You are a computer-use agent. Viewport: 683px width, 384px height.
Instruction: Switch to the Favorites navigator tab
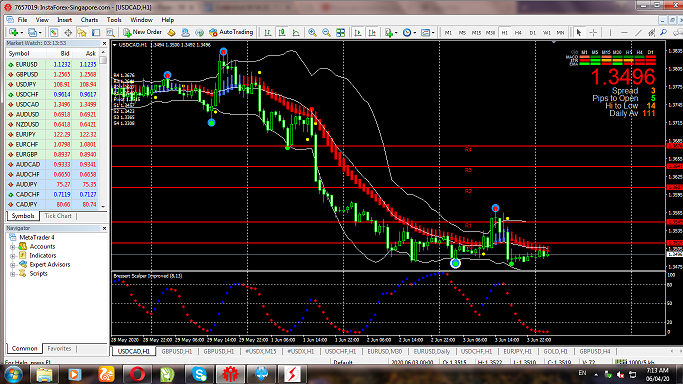pyautogui.click(x=59, y=349)
